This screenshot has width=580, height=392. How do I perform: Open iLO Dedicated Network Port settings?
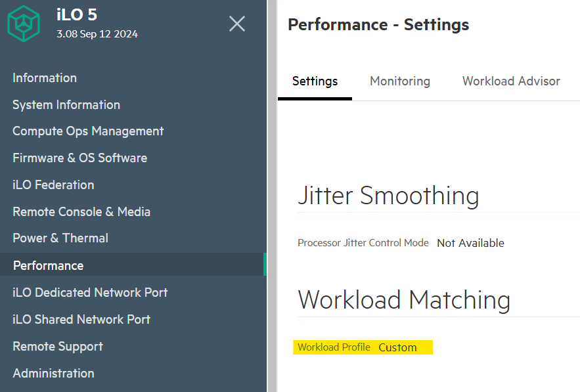coord(90,292)
